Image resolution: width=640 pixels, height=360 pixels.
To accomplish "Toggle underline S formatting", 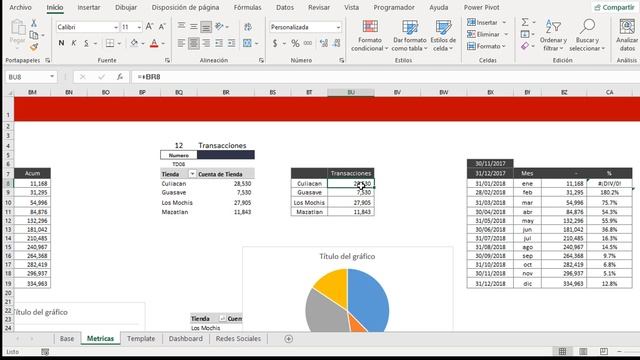I will click(86, 43).
